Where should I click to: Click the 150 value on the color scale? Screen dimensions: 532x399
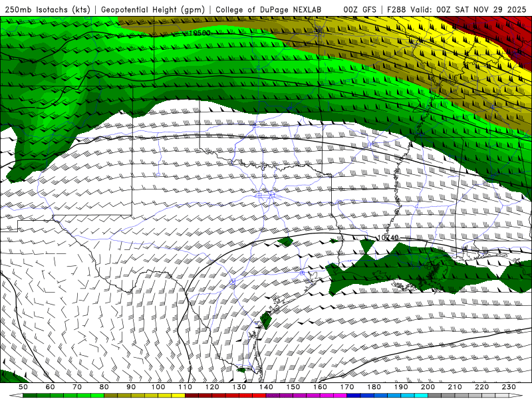coord(293,387)
